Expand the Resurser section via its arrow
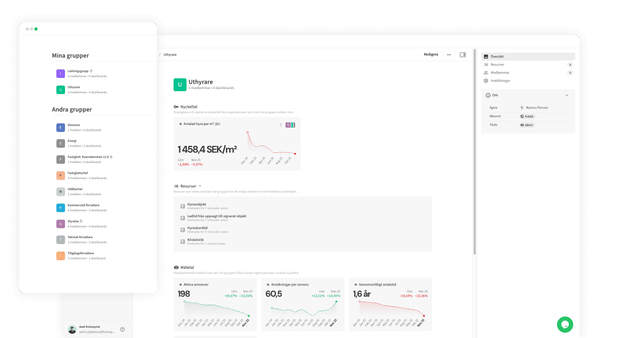Image resolution: width=644 pixels, height=338 pixels. coord(200,186)
